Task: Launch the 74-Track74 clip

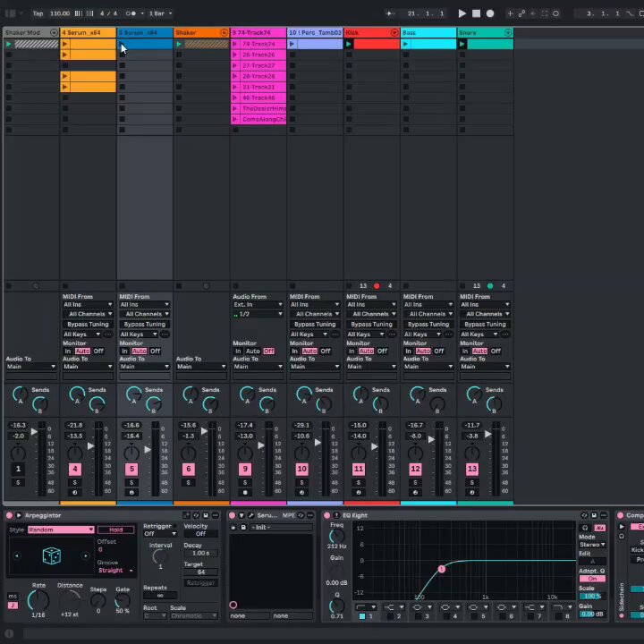Action: click(235, 44)
